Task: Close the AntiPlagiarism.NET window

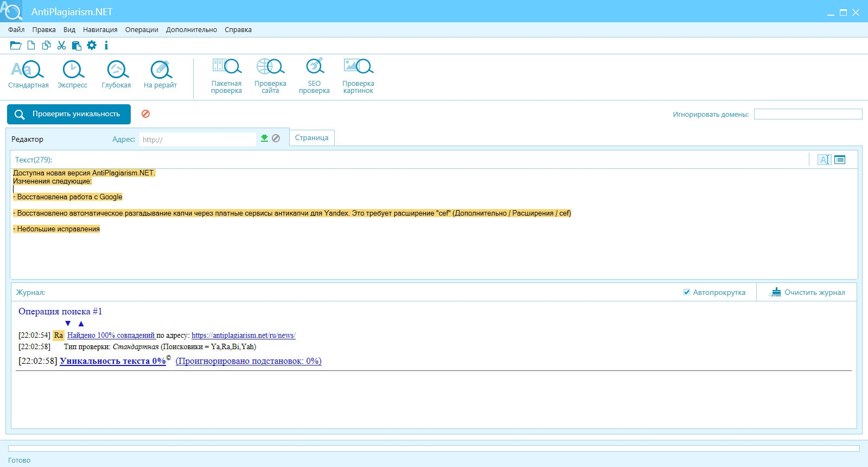Action: click(x=856, y=12)
